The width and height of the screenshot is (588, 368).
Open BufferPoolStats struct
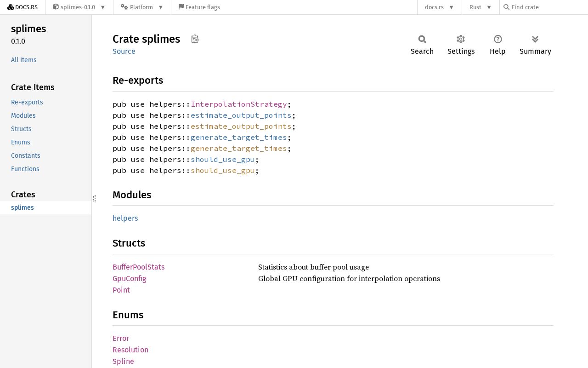point(139,267)
